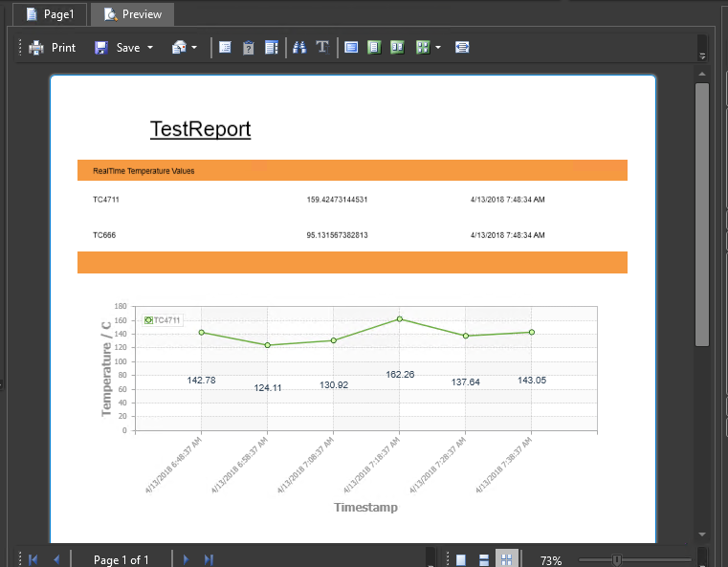Select Multiple Pages view icon
This screenshot has height=567, width=728.
pos(423,47)
